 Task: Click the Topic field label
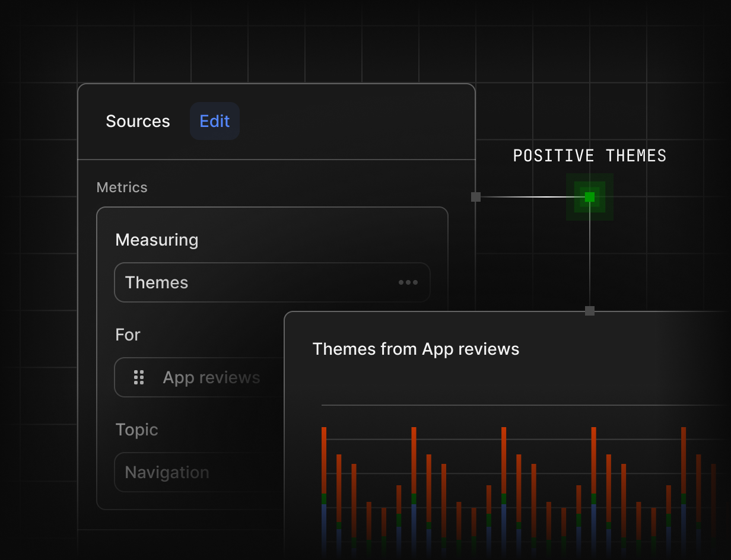136,429
